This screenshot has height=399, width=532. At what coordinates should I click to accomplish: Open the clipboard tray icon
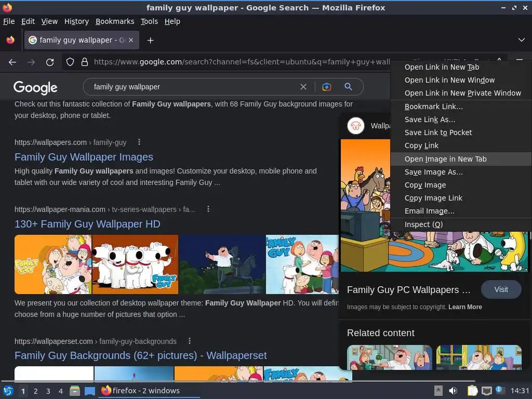[472, 391]
